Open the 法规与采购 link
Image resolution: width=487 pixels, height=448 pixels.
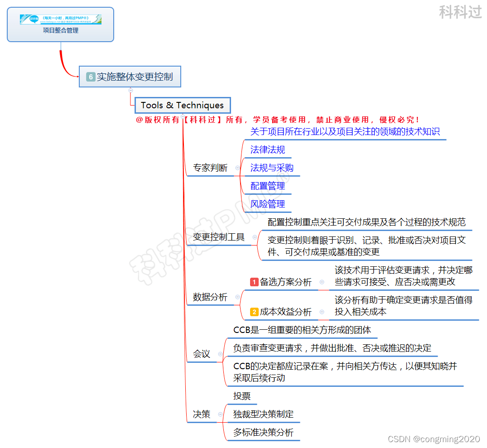[271, 168]
